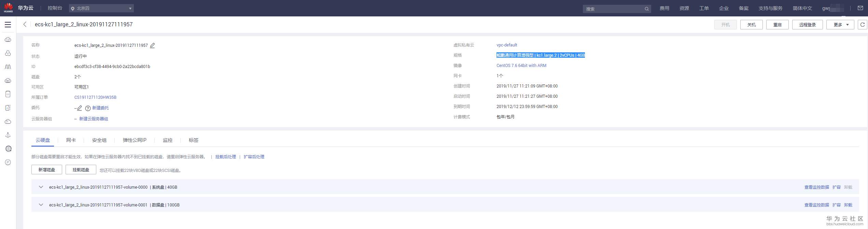Open fifth sidebar storage icon
This screenshot has height=229, width=868.
8,94
